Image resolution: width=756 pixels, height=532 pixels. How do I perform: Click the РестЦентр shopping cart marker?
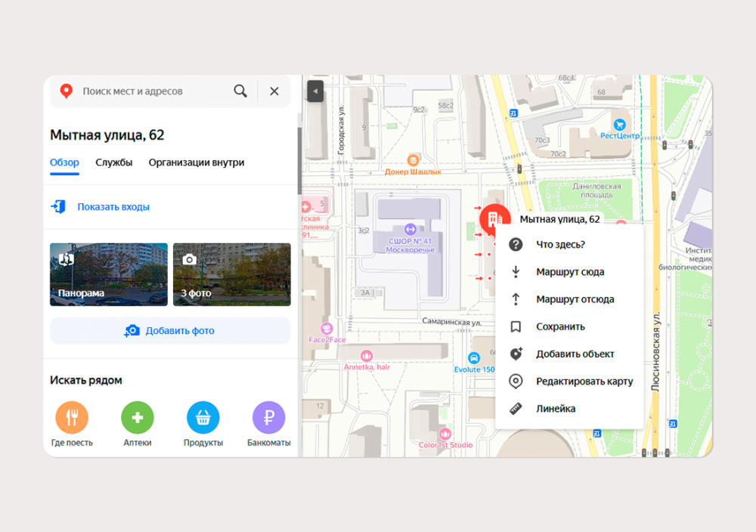point(620,125)
